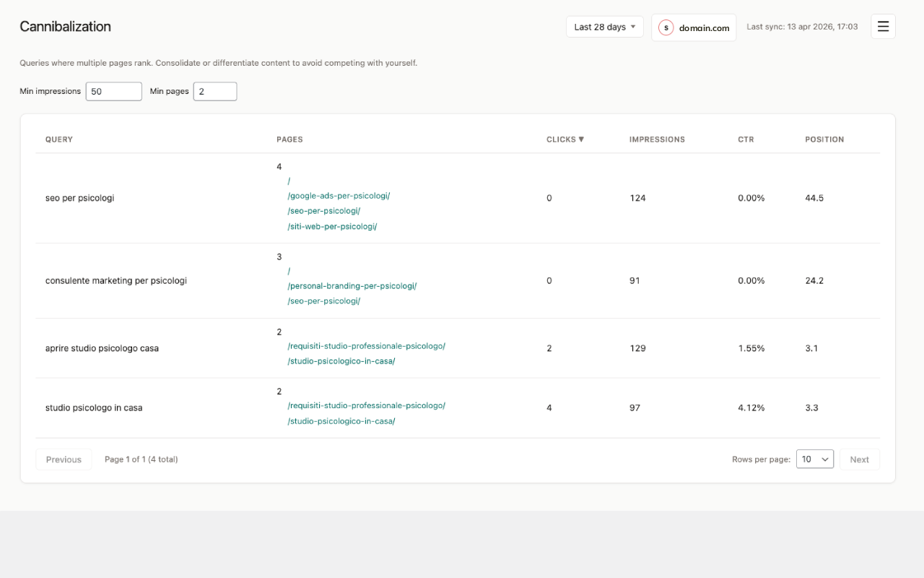Click the root "/" page link

[288, 180]
